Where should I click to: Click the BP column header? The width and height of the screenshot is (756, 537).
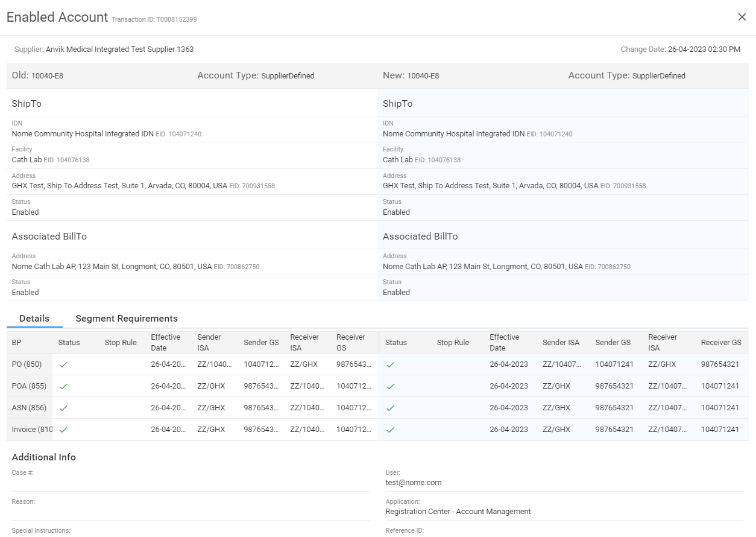(17, 343)
